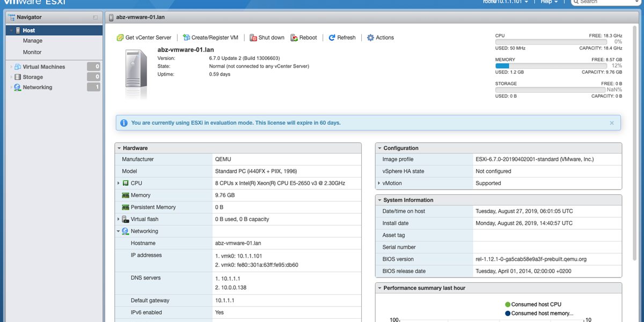This screenshot has width=644, height=322.
Task: Collapse the Hardware panel
Action: click(119, 148)
